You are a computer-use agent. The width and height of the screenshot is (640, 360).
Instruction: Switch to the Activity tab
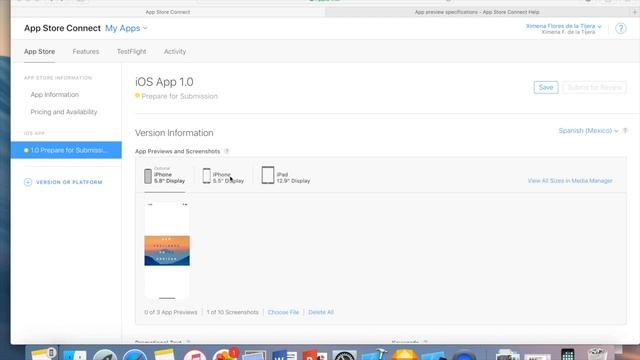click(x=175, y=51)
